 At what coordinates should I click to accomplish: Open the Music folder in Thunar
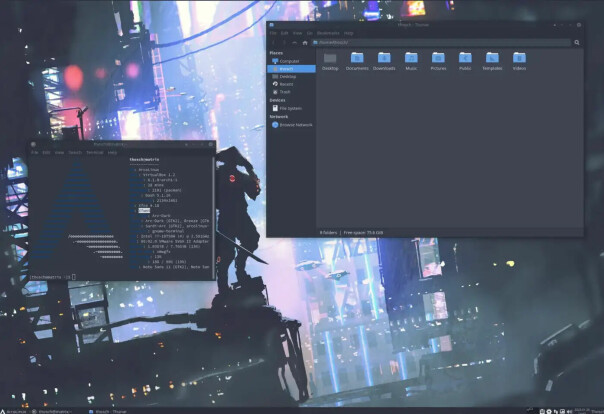click(x=411, y=61)
